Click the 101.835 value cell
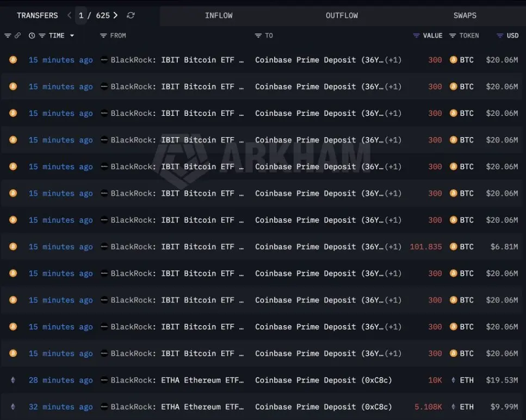This screenshot has width=526, height=420. coord(426,247)
